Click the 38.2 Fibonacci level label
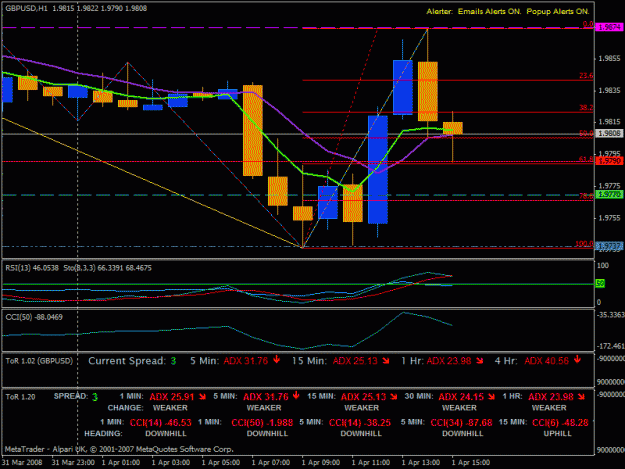The height and width of the screenshot is (469, 625). click(586, 108)
